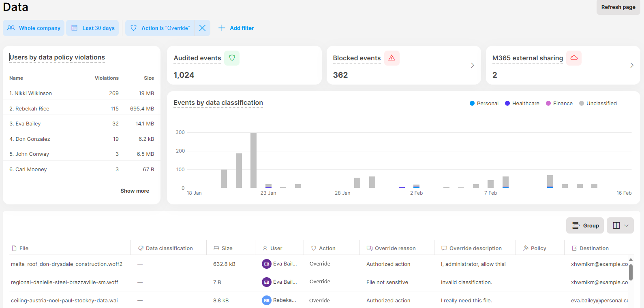
Task: Remove the Action is Override filter
Action: (x=202, y=28)
